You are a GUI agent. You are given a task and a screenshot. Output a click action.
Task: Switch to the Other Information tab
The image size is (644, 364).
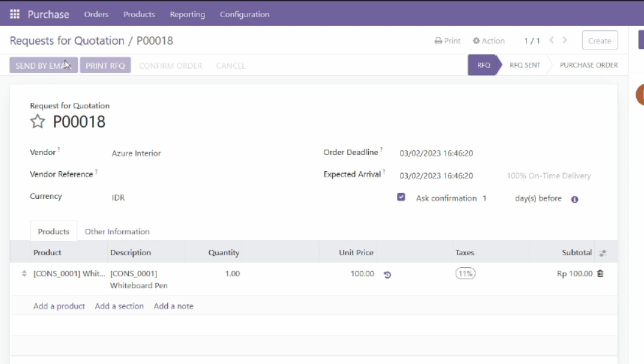tap(117, 232)
